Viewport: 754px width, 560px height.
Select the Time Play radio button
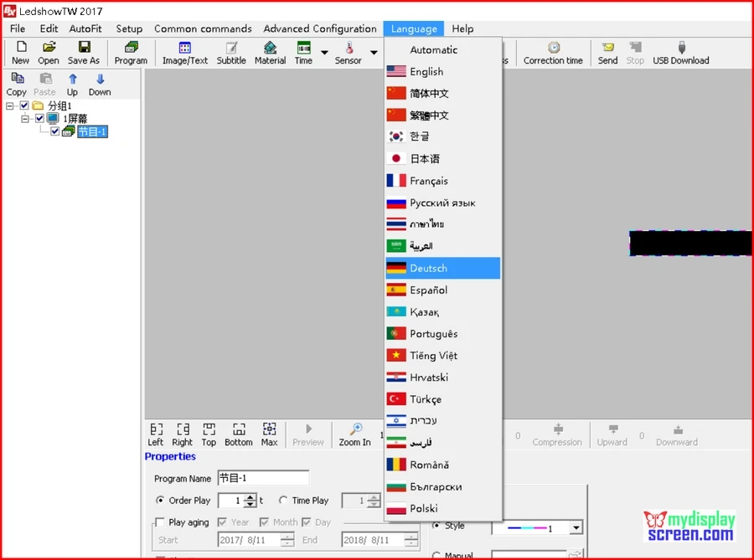point(283,500)
